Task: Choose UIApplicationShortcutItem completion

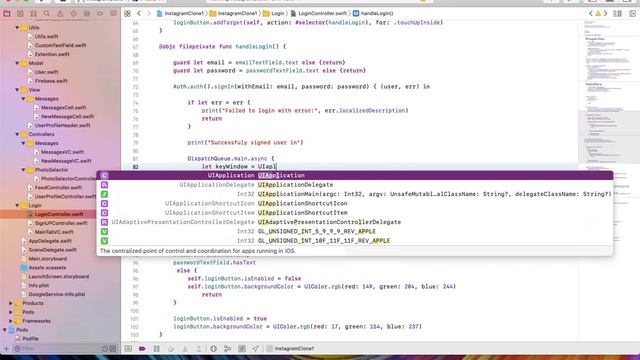Action: pyautogui.click(x=355, y=213)
